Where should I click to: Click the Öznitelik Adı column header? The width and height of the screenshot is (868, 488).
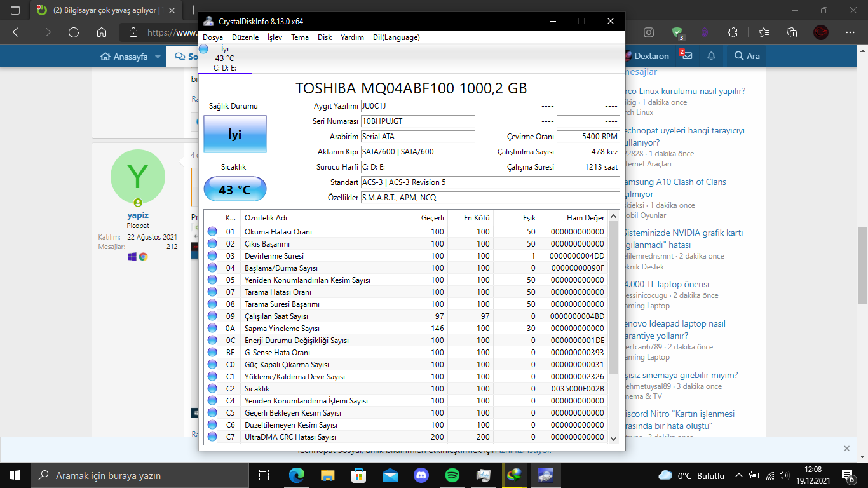point(321,218)
